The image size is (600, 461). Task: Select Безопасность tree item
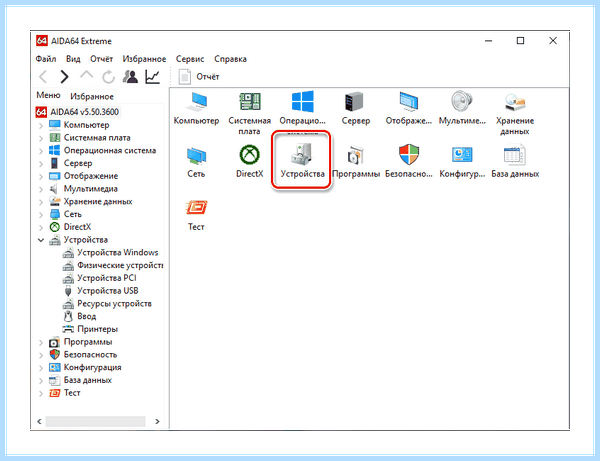coord(83,354)
